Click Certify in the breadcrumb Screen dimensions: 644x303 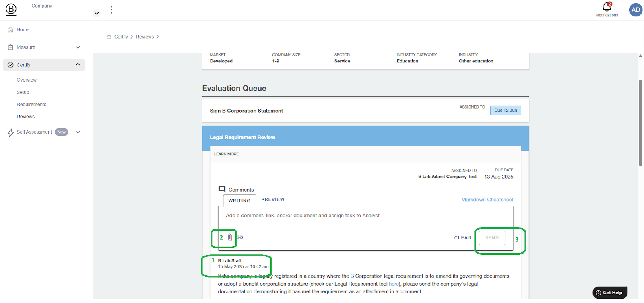tap(121, 37)
